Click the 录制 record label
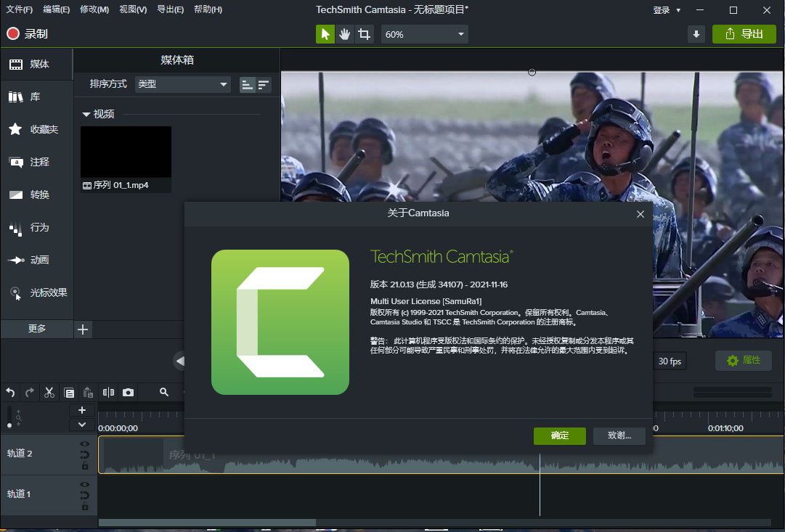 [36, 34]
